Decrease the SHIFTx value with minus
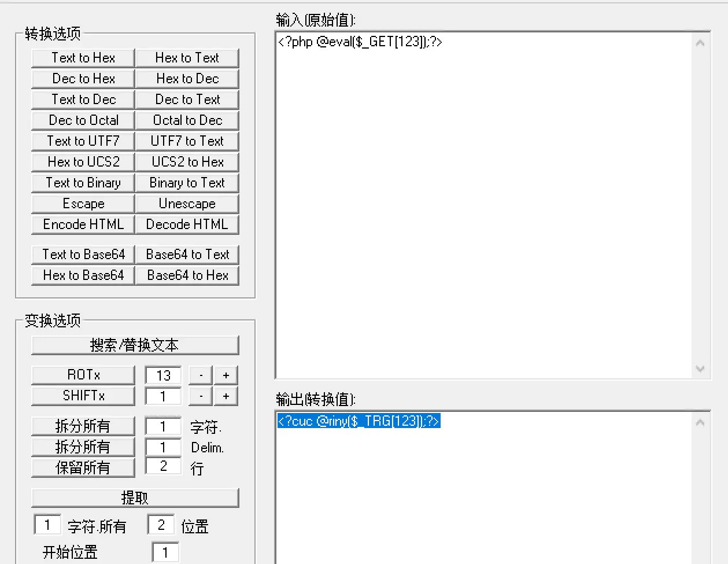 click(201, 396)
